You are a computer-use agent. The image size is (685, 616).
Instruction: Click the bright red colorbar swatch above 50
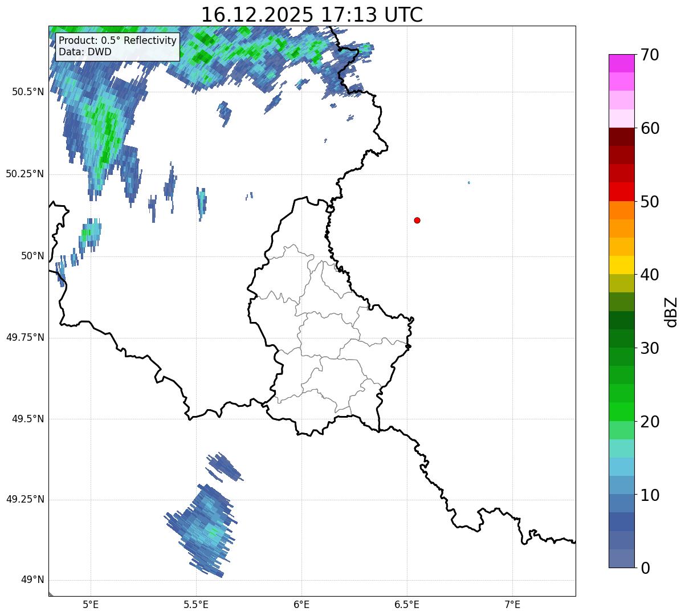point(622,191)
